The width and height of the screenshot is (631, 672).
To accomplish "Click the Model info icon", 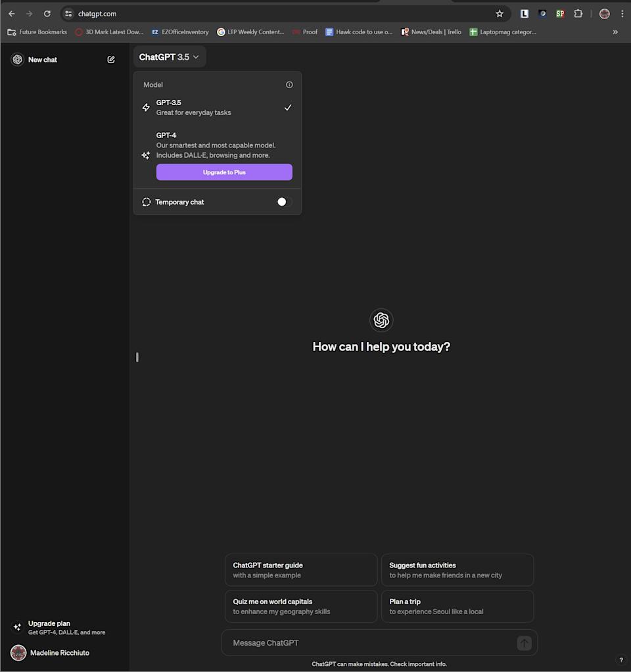I will click(x=289, y=84).
